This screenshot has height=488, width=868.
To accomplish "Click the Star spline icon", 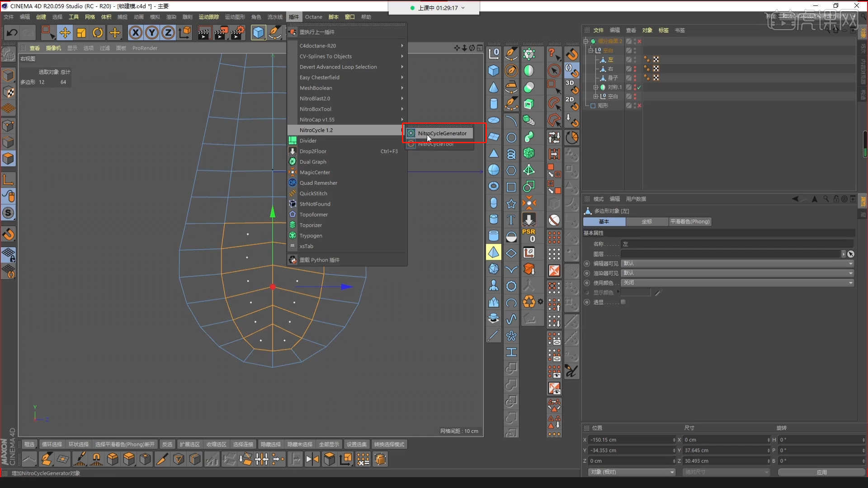I will pos(511,204).
